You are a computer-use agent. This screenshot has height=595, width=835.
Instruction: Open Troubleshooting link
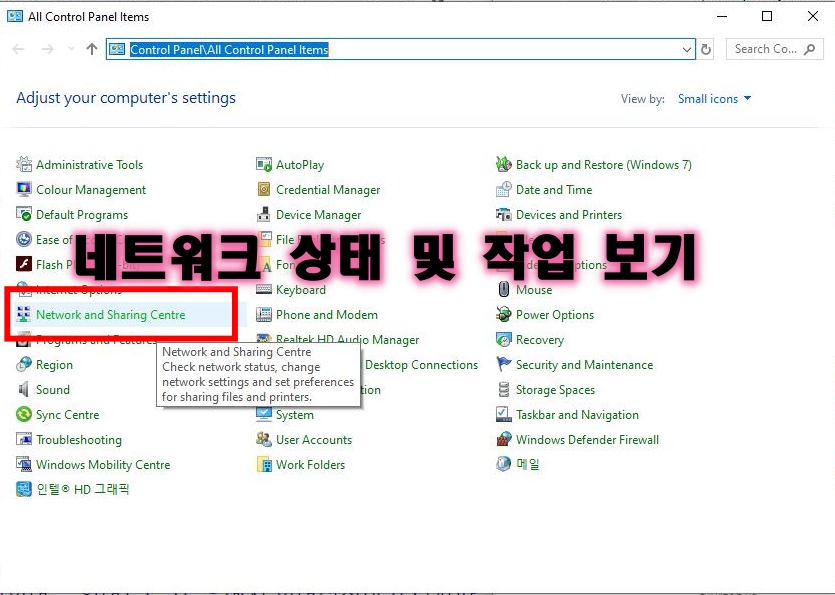pos(79,440)
